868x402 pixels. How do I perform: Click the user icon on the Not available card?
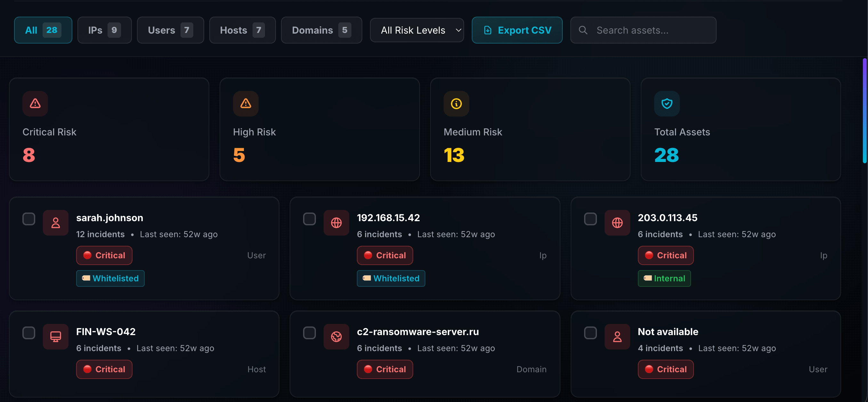(x=617, y=337)
